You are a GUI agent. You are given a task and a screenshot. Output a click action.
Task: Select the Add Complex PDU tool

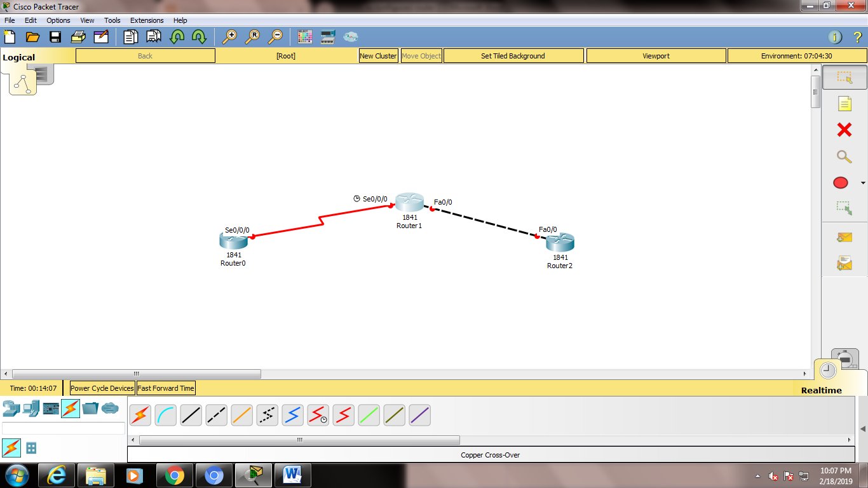[x=843, y=262]
